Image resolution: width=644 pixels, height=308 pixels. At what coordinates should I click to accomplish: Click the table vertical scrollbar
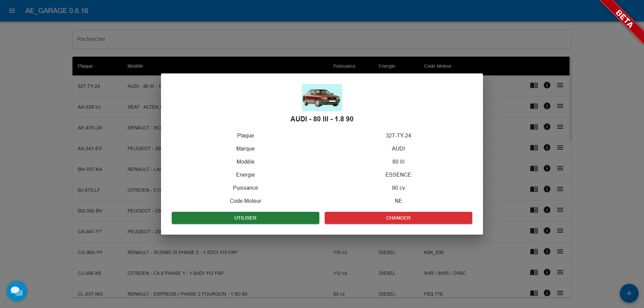[x=571, y=99]
